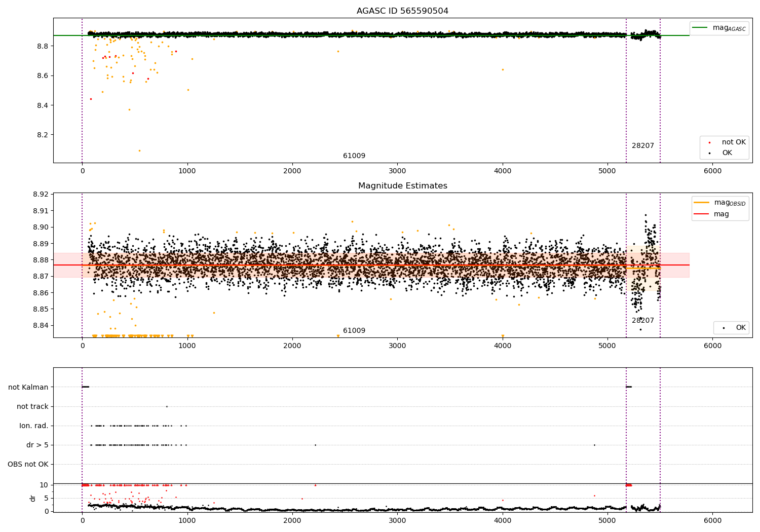This screenshot has height=532, width=760.
Task: Click the 8.84 y-axis tick in middle plot
Action: point(41,325)
